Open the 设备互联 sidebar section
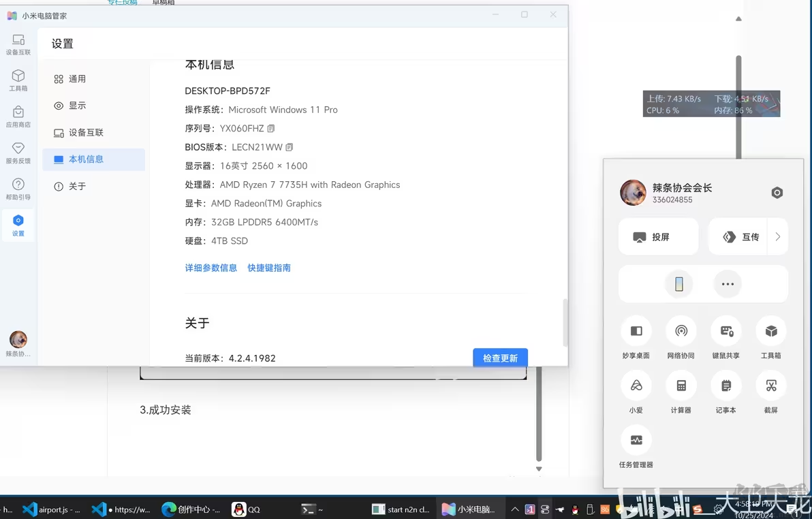Screen dimensions: 812x519 [x=18, y=44]
